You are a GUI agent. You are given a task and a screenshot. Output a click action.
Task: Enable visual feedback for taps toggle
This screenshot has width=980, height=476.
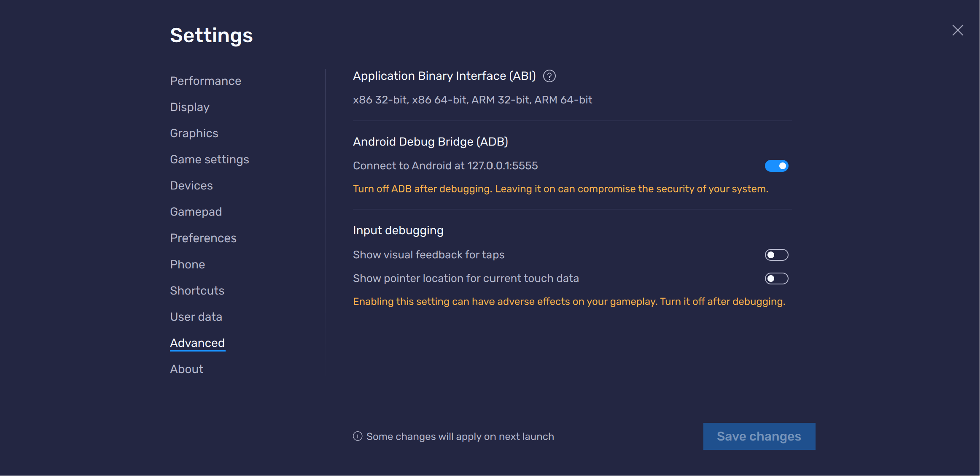(x=776, y=255)
